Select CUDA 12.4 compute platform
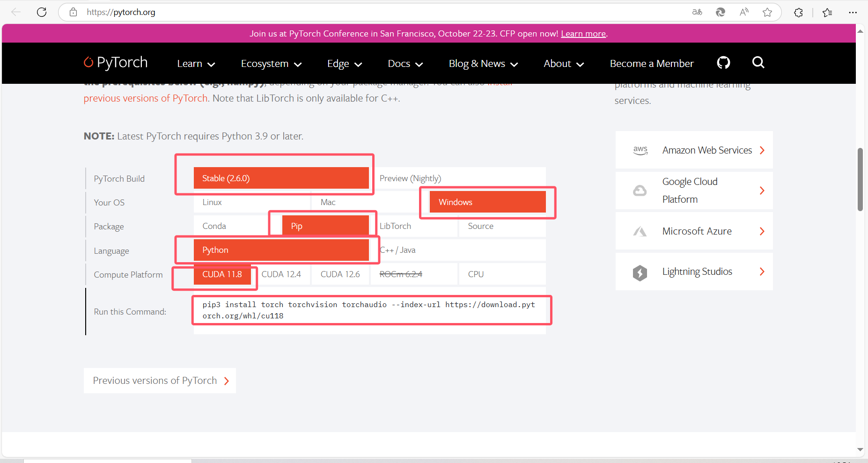This screenshot has width=868, height=463. click(281, 274)
